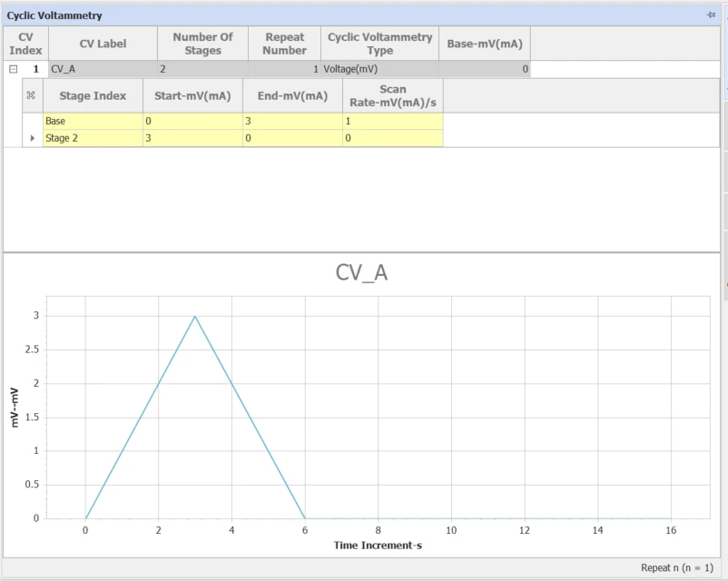
Task: Click the stage grid selector icon
Action: (x=31, y=95)
